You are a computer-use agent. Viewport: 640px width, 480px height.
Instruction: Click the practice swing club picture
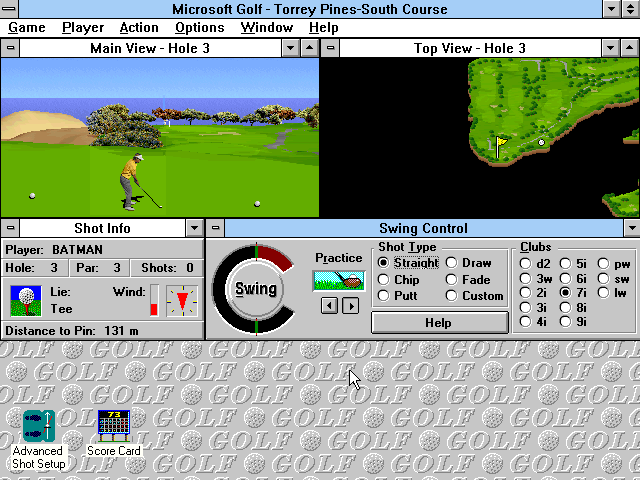click(339, 281)
